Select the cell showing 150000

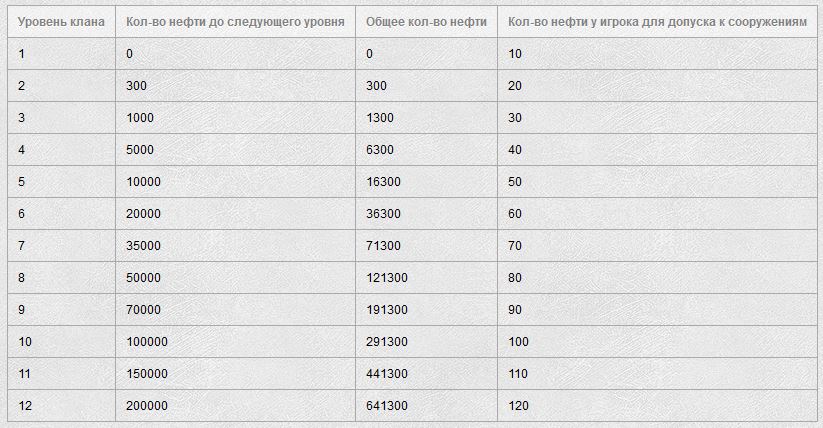point(235,373)
